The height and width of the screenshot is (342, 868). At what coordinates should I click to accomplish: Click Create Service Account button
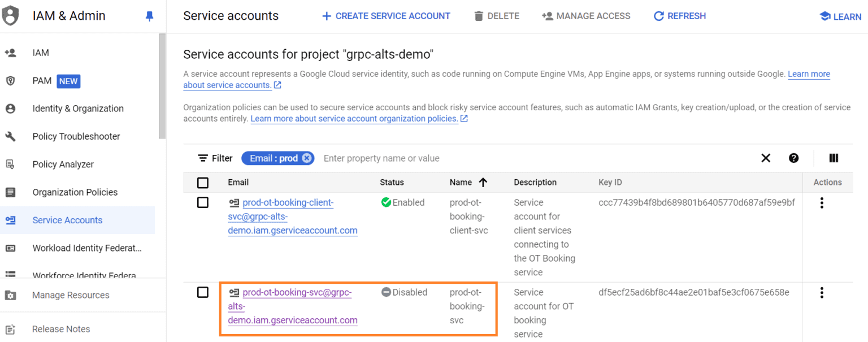click(x=386, y=16)
